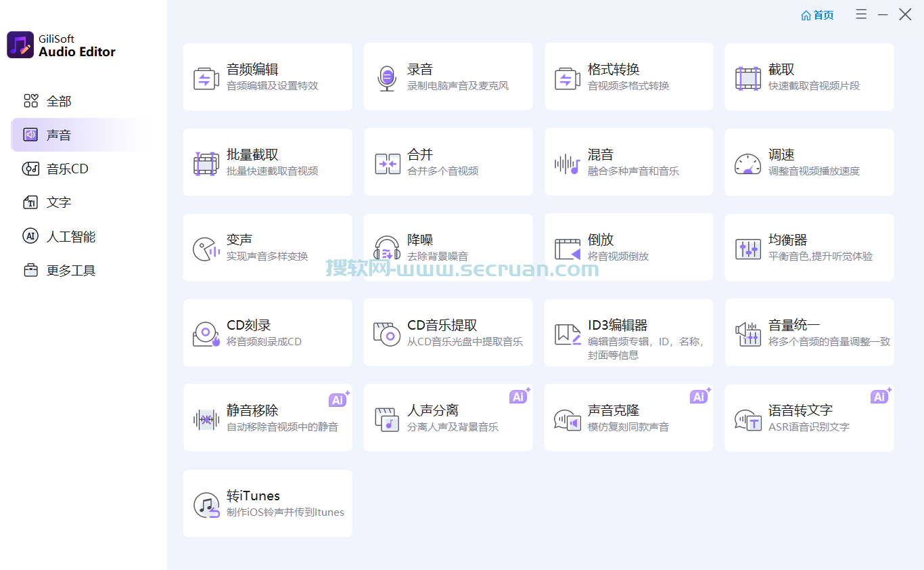Select the 截取 trim icon

click(x=747, y=79)
